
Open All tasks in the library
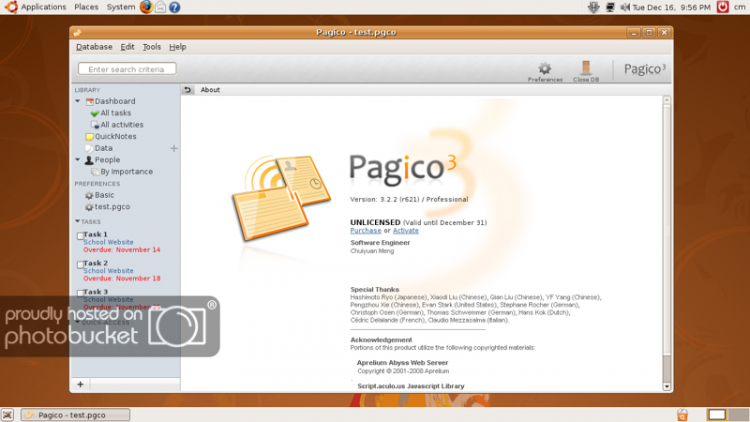(114, 113)
